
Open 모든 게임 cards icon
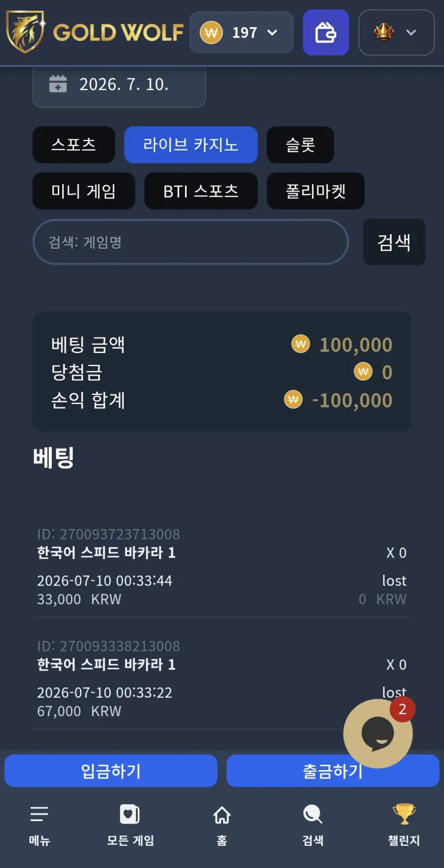[x=130, y=814]
